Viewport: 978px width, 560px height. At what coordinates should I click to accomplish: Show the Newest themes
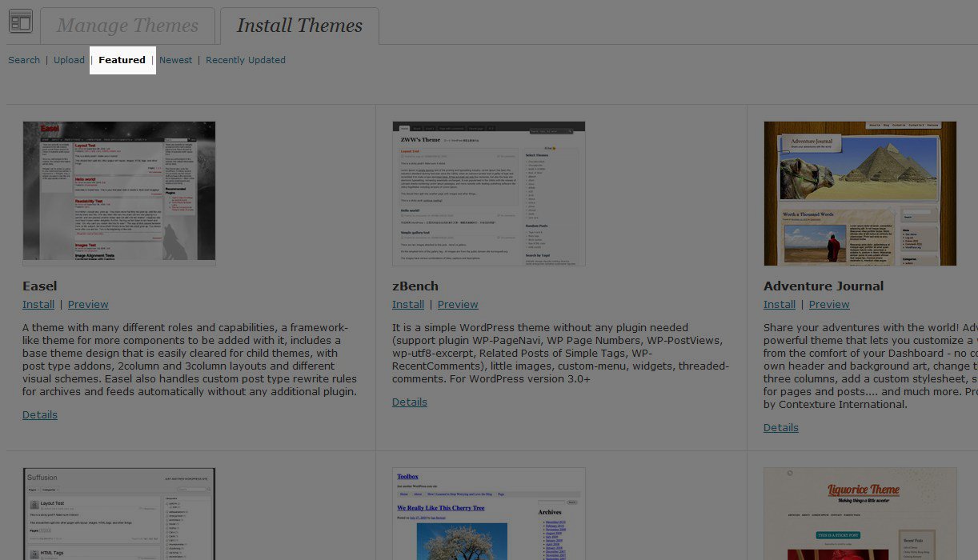(175, 60)
